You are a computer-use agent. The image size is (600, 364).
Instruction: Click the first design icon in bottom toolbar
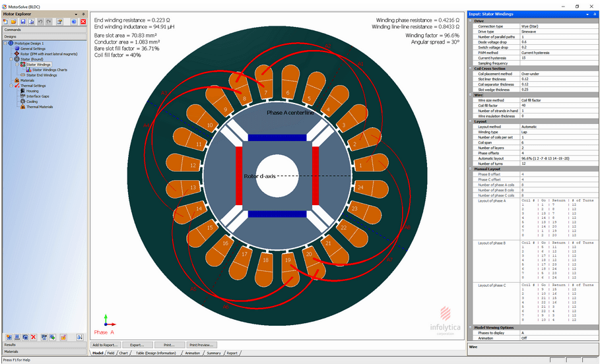[x=9, y=337]
